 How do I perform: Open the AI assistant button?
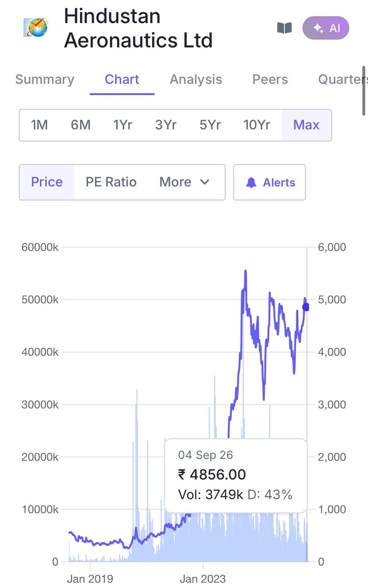pos(326,28)
